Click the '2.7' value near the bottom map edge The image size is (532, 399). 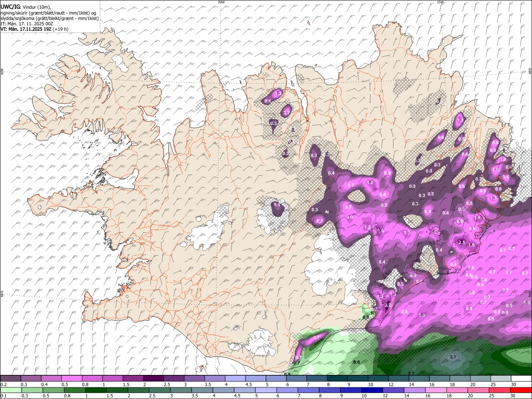tap(411, 374)
